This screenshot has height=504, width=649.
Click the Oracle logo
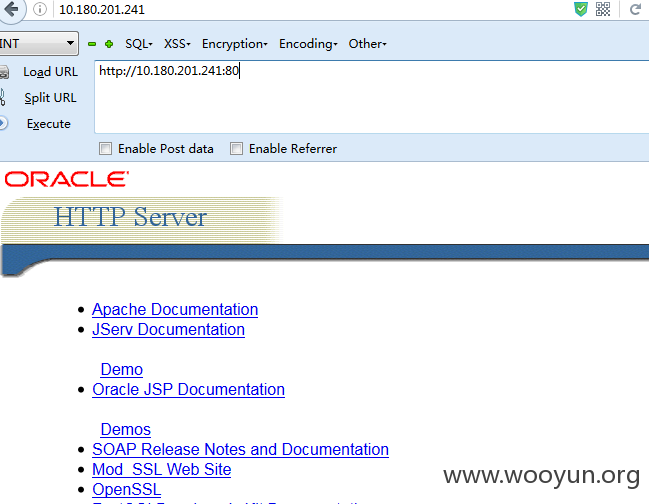pos(67,179)
